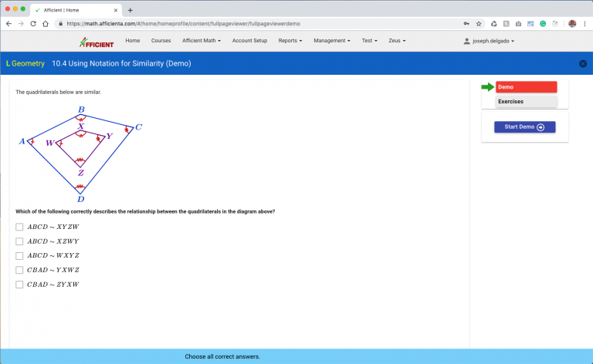Open the Reports dropdown menu
This screenshot has width=593, height=364.
tap(290, 40)
